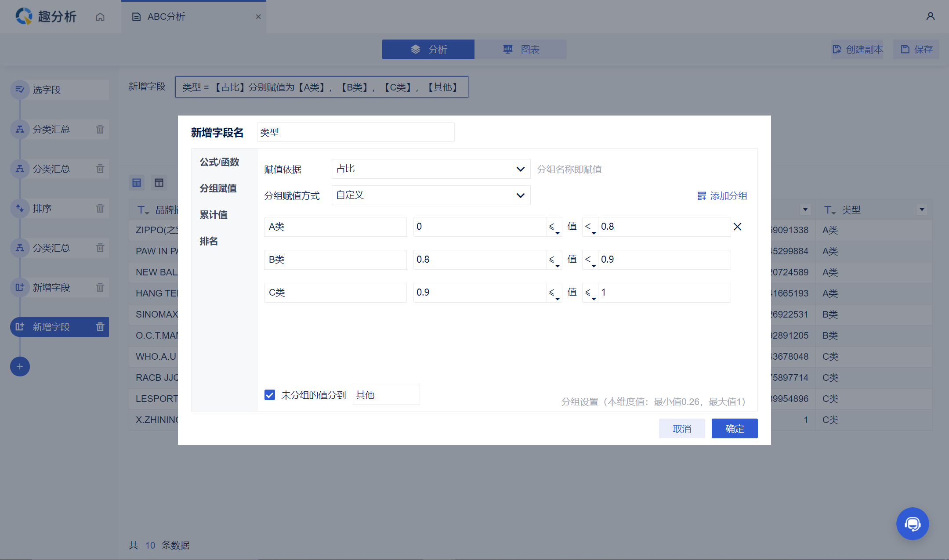Open the C类 upper bound operator dropdown
Screen dimensions: 949x560
590,293
